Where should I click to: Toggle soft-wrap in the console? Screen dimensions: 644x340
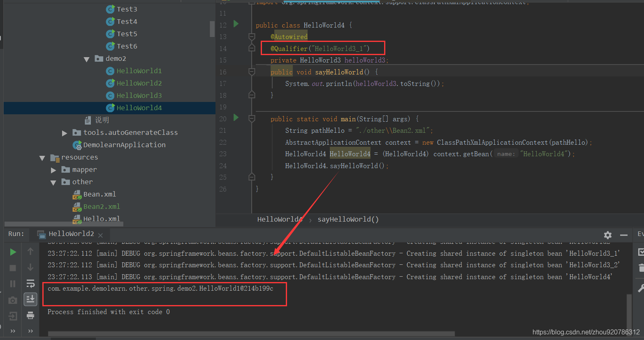tap(30, 283)
